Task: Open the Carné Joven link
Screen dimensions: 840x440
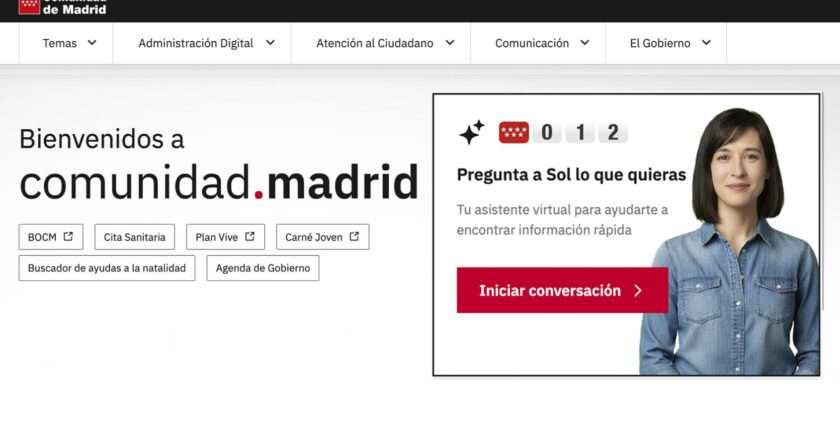Action: [322, 237]
